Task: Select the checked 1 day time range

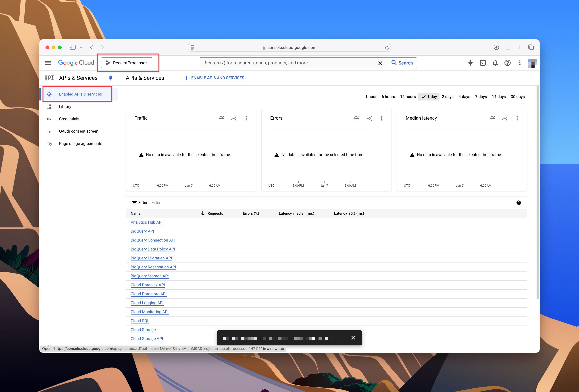Action: pos(429,97)
